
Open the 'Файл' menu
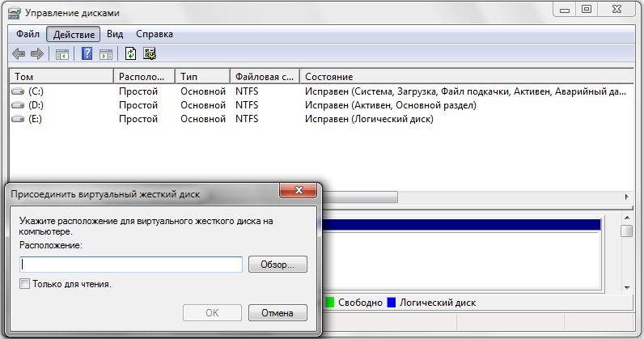28,34
